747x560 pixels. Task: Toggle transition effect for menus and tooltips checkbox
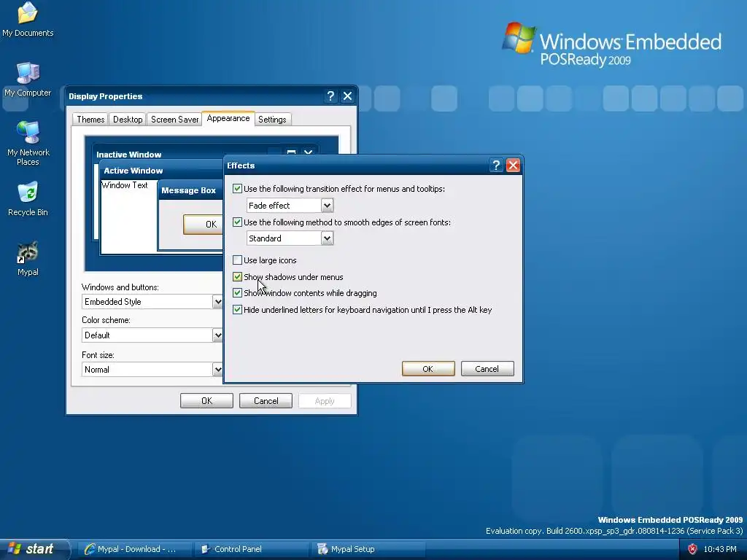tap(237, 189)
